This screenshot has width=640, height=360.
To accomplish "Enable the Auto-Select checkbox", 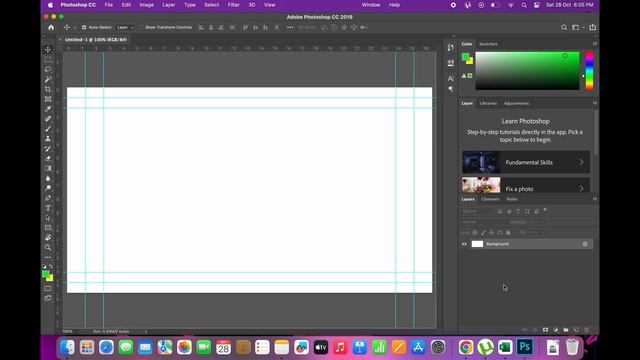I will [84, 27].
